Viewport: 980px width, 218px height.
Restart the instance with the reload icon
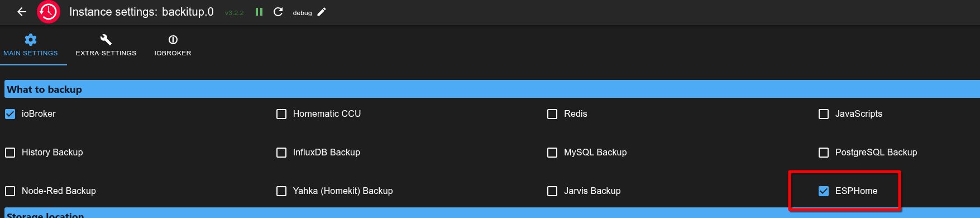(278, 12)
